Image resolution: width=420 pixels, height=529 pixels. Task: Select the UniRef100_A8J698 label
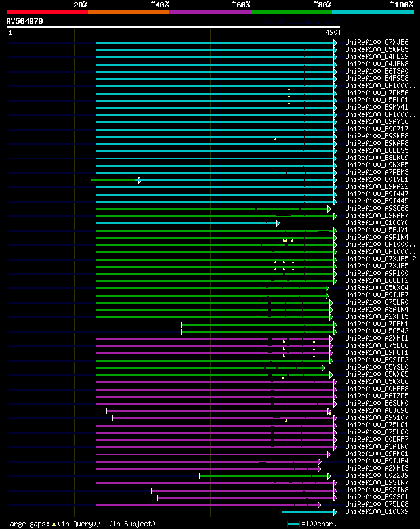[x=377, y=411]
